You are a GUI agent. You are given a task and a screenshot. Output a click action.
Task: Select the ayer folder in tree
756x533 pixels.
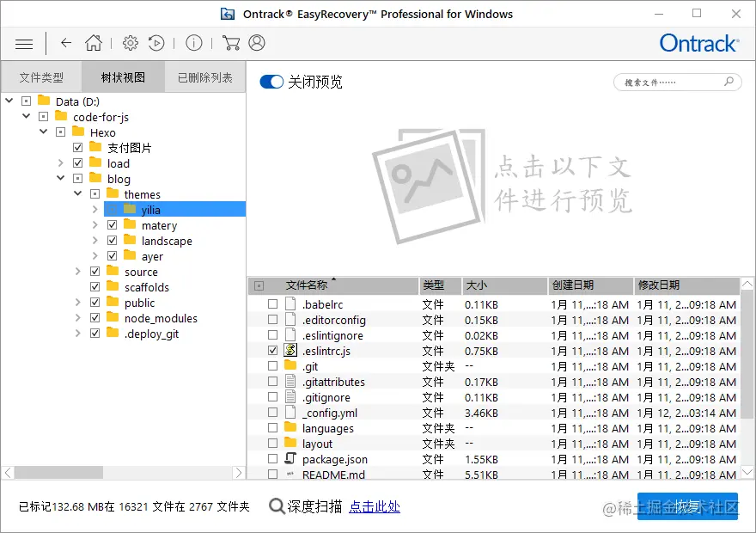(152, 256)
